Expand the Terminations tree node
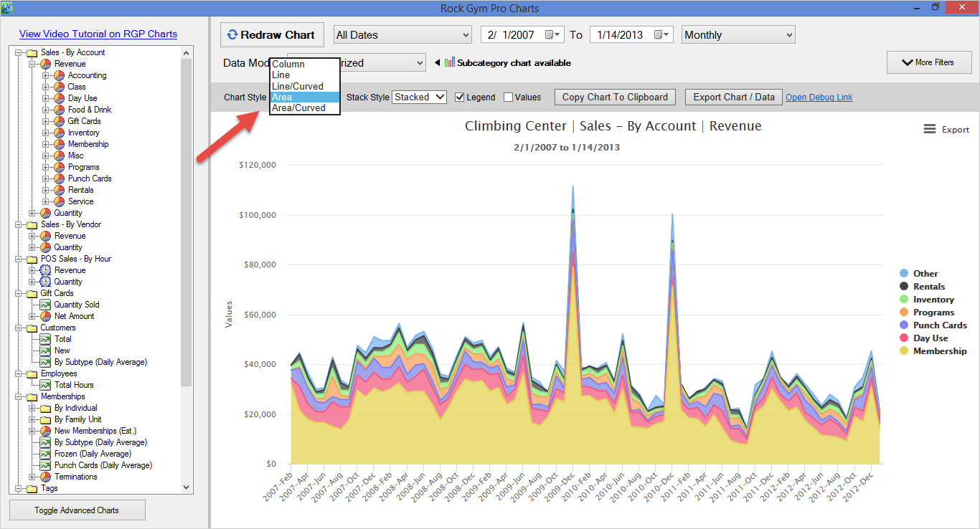This screenshot has height=529, width=980. click(32, 477)
